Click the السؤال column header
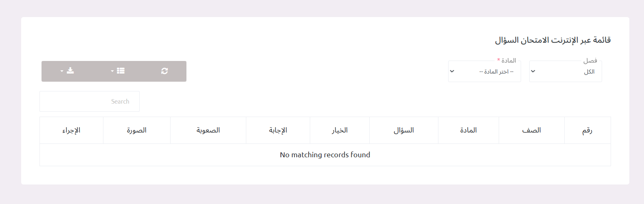Screen dimensions: 644x204 pyautogui.click(x=403, y=130)
